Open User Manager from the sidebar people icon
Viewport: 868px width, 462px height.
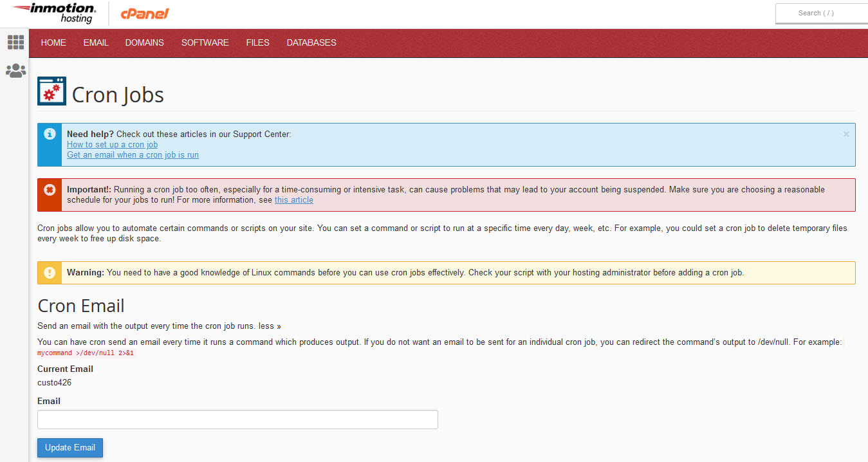[15, 71]
